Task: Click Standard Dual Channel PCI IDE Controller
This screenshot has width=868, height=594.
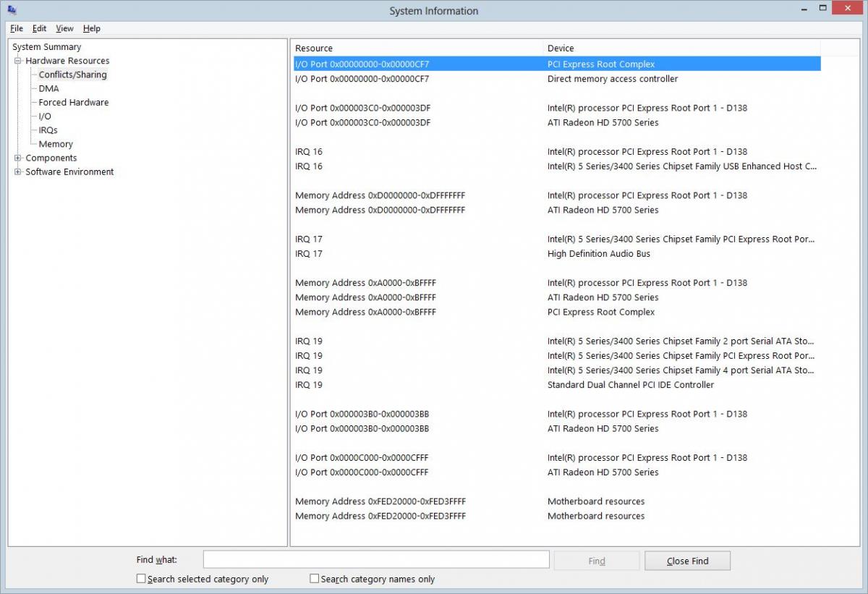Action: tap(556, 385)
